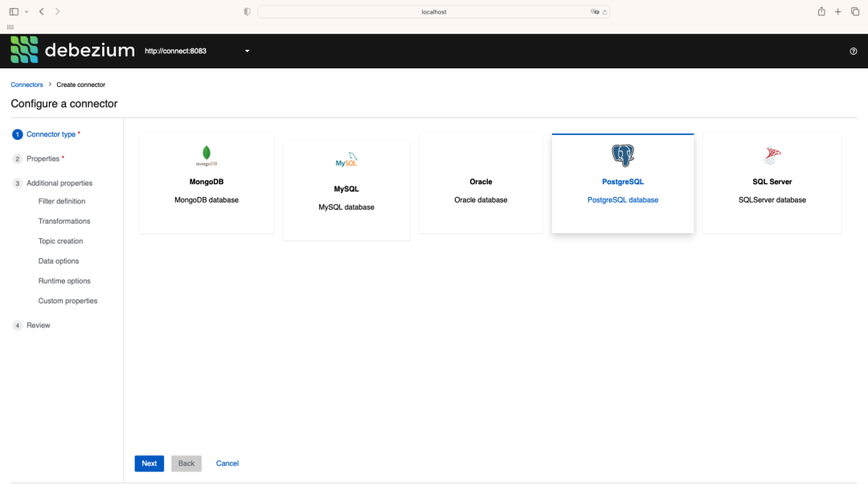Click step 3 circle for Additional properties
The height and width of the screenshot is (489, 868).
point(17,183)
